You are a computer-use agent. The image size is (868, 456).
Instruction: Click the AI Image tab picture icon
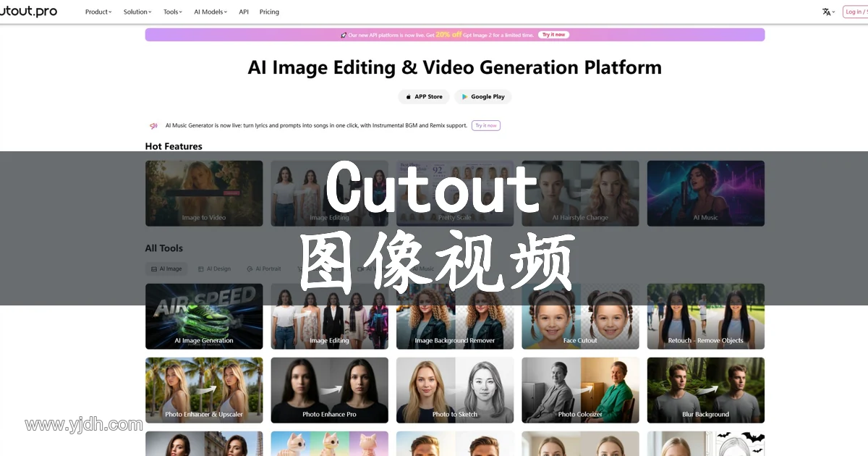tap(154, 269)
